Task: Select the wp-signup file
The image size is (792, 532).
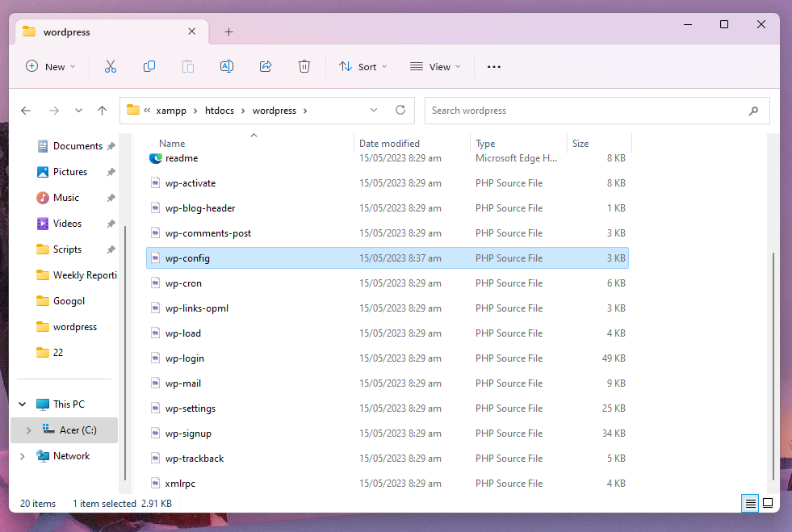Action: point(388,434)
